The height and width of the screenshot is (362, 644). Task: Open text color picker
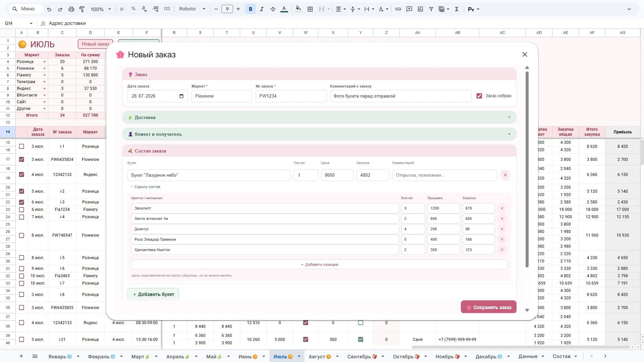[x=284, y=9]
